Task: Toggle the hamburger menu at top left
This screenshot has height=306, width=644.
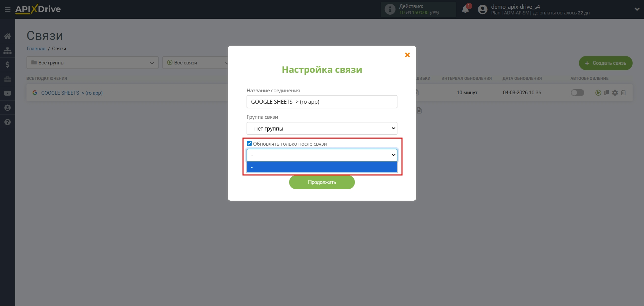Action: pos(7,9)
